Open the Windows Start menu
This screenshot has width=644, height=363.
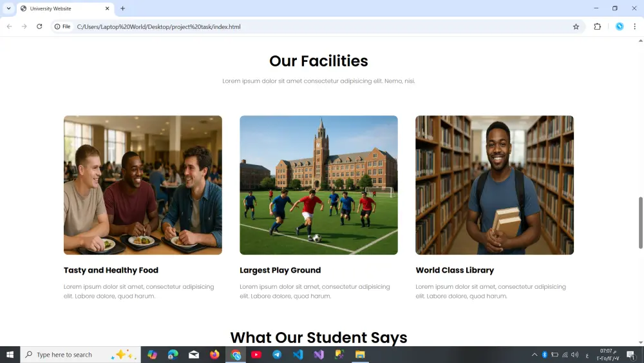click(x=10, y=355)
